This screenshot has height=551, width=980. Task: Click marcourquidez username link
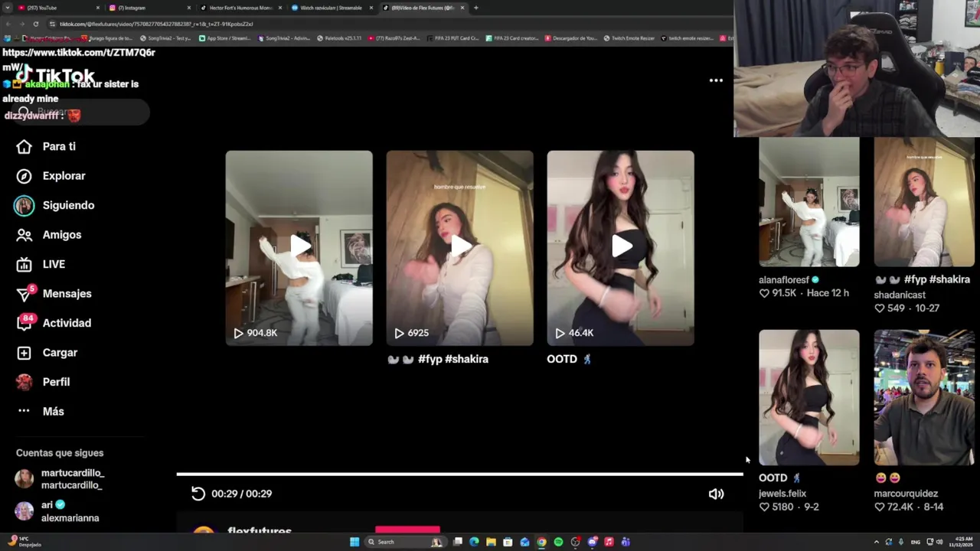point(906,494)
